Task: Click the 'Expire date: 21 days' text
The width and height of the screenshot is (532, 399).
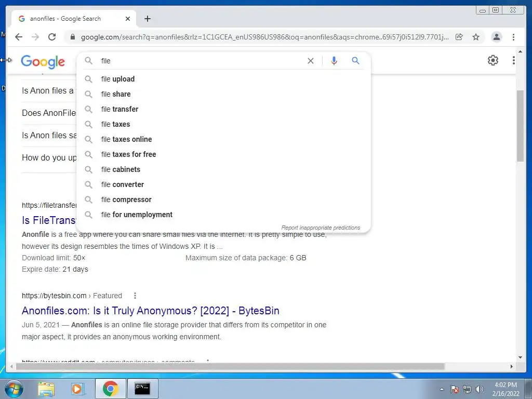Action: [x=55, y=270]
